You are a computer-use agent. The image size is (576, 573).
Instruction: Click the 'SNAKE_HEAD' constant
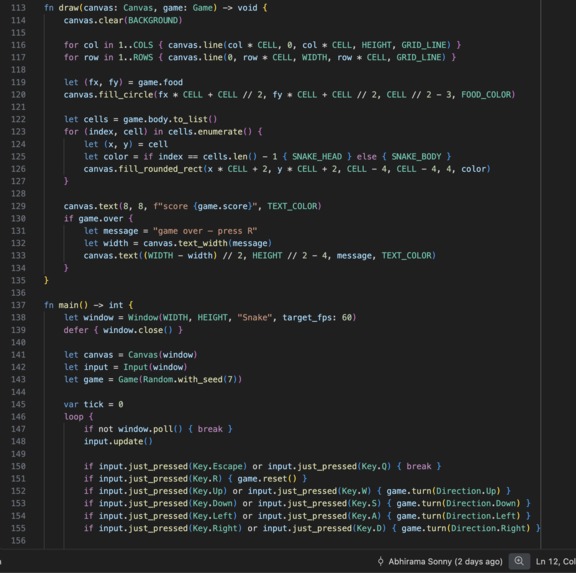click(317, 157)
